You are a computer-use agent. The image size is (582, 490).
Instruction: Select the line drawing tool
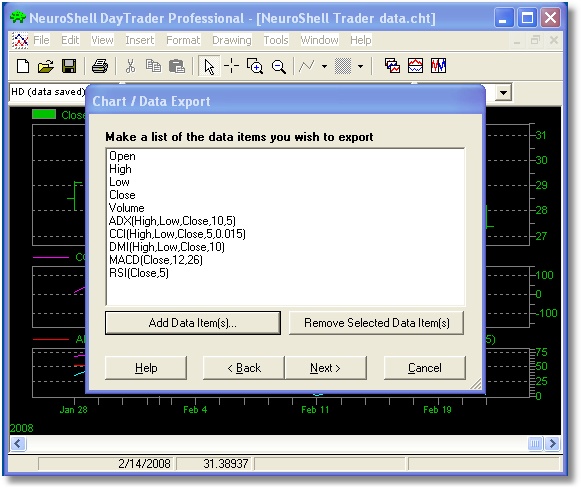[307, 66]
